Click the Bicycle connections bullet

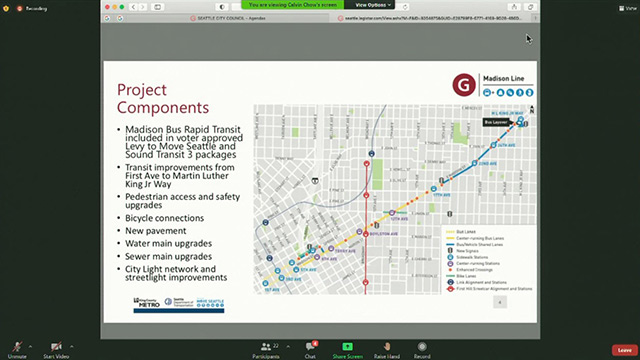pyautogui.click(x=164, y=218)
